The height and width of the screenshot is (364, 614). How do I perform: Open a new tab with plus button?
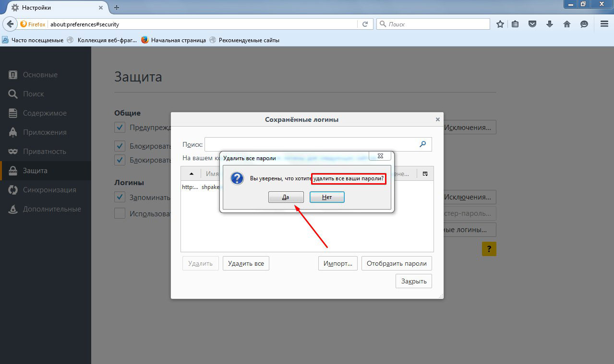[x=117, y=8]
